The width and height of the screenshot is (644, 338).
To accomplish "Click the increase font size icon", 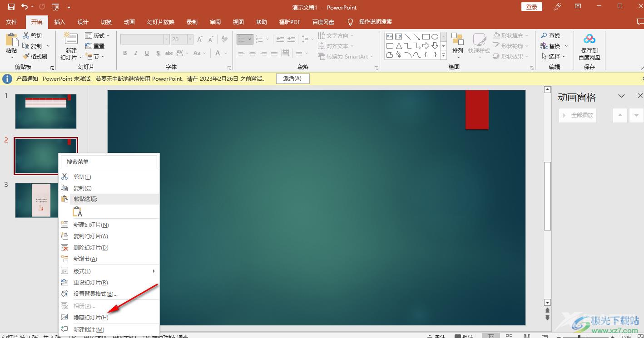I will pyautogui.click(x=200, y=39).
